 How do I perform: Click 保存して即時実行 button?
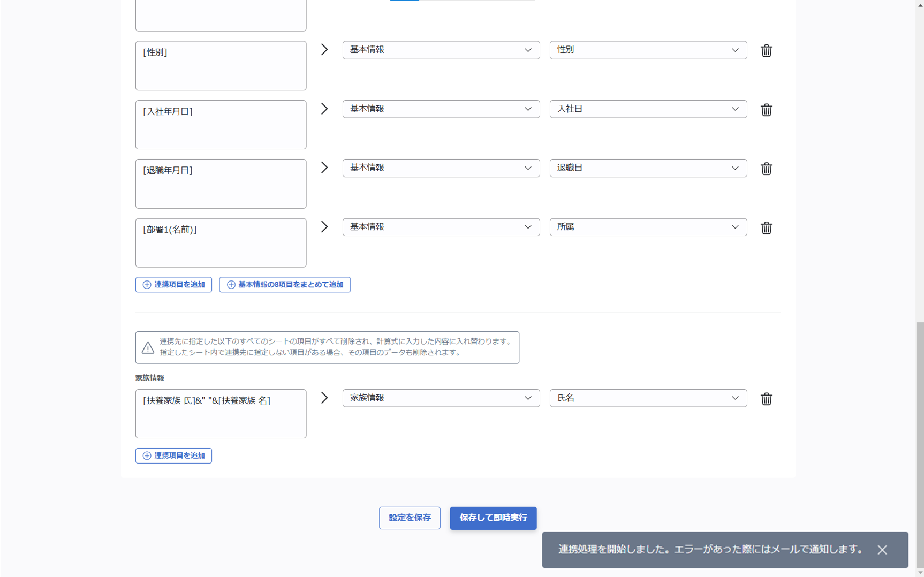[493, 518]
